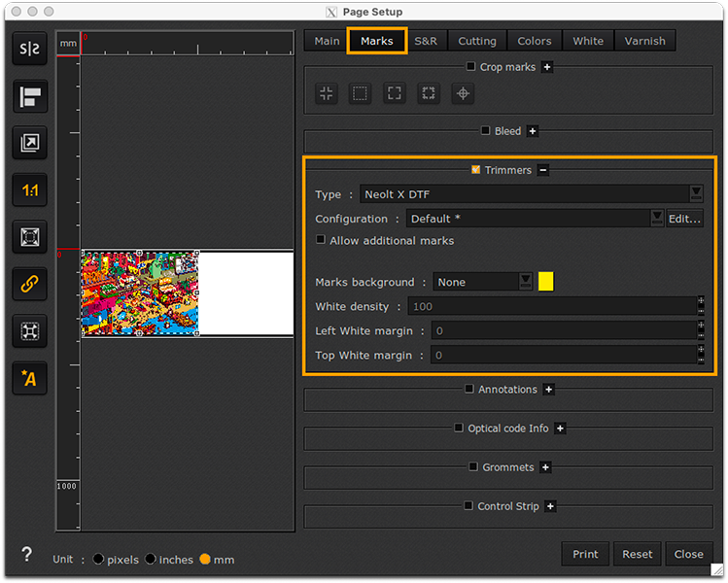Click the *A annotation text icon
Screen dimensions: 728x583
30,378
